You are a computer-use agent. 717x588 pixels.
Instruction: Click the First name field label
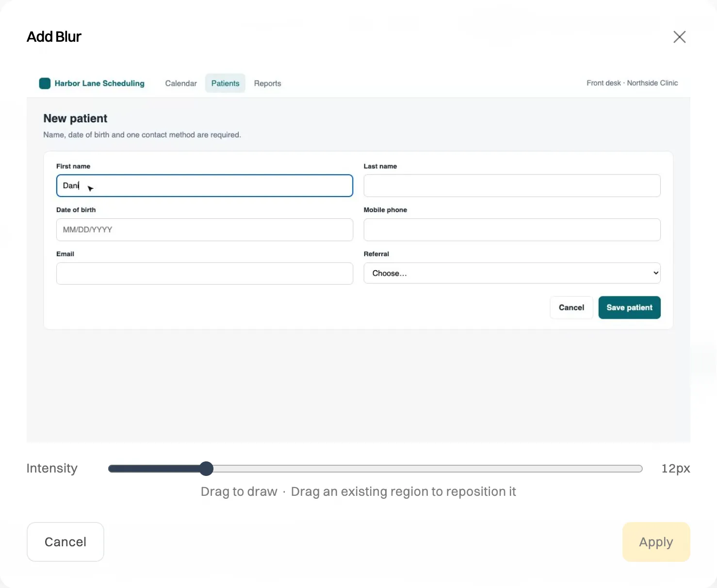tap(73, 166)
